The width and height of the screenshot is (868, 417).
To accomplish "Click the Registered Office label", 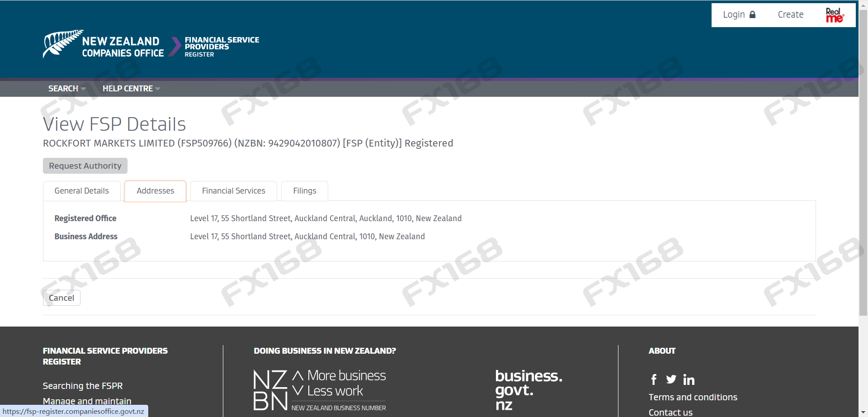I will coord(85,218).
